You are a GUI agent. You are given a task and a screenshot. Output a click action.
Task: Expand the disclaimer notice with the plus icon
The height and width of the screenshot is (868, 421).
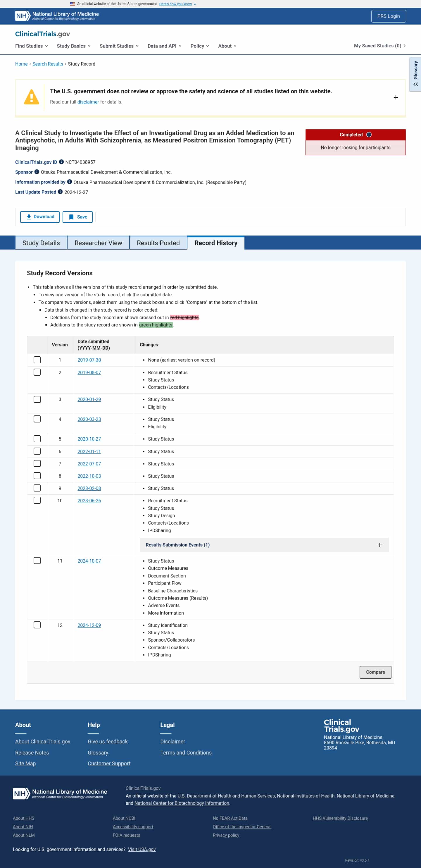[x=396, y=97]
